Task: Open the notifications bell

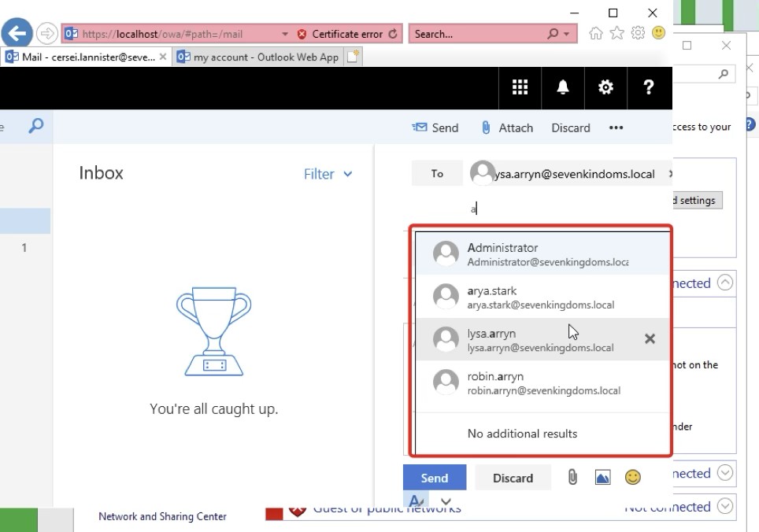Action: tap(563, 87)
